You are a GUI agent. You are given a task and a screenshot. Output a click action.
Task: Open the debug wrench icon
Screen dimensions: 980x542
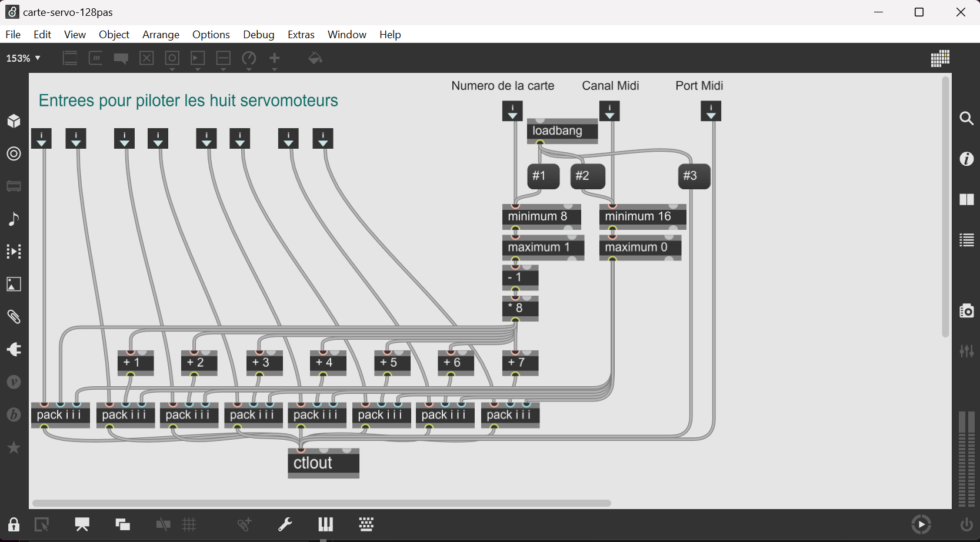285,524
